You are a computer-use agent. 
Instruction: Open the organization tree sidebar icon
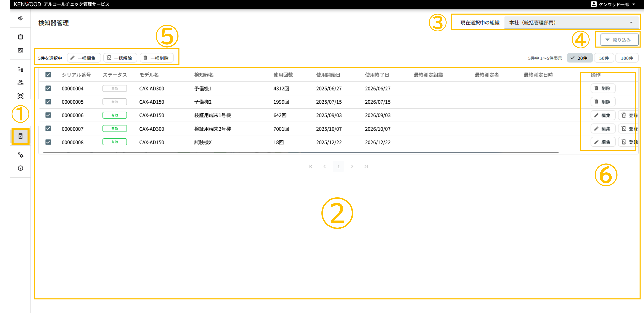[20, 69]
